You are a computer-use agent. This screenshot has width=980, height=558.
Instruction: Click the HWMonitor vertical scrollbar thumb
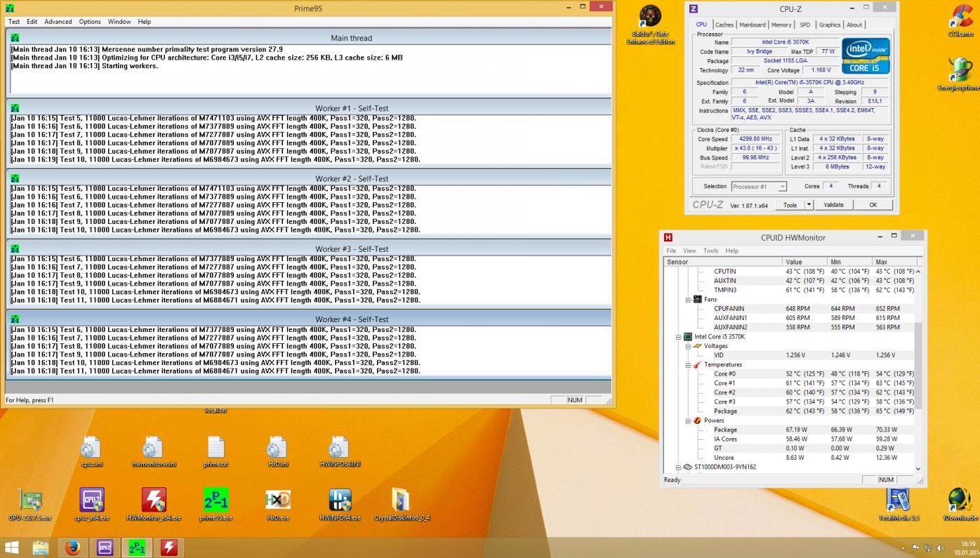coord(918,365)
